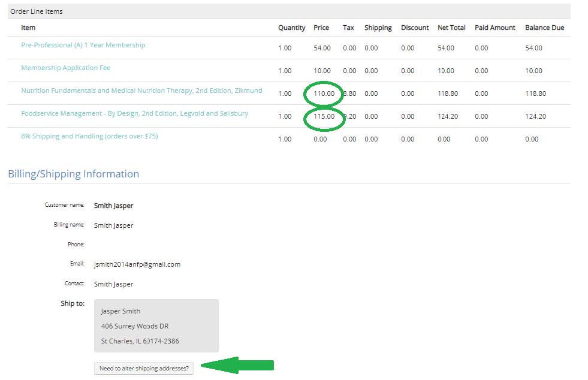
Task: Click the circled 115.00 price value
Action: point(324,117)
